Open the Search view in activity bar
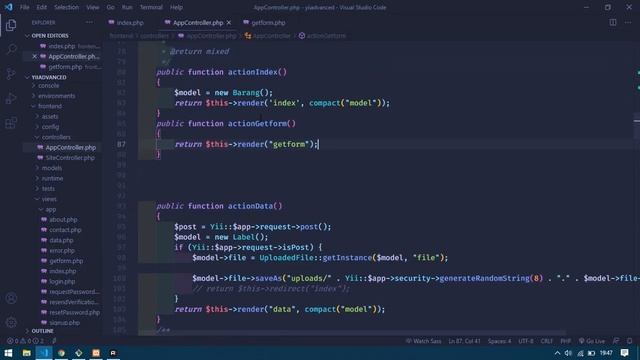640x360 pixels. [x=11, y=49]
